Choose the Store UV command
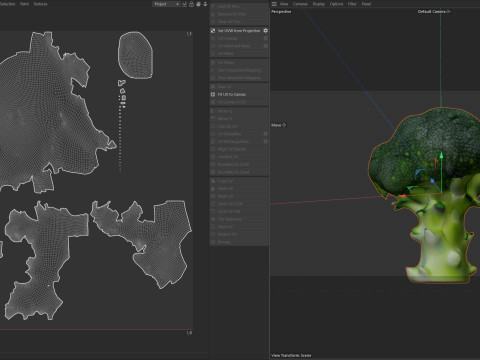 click(226, 227)
